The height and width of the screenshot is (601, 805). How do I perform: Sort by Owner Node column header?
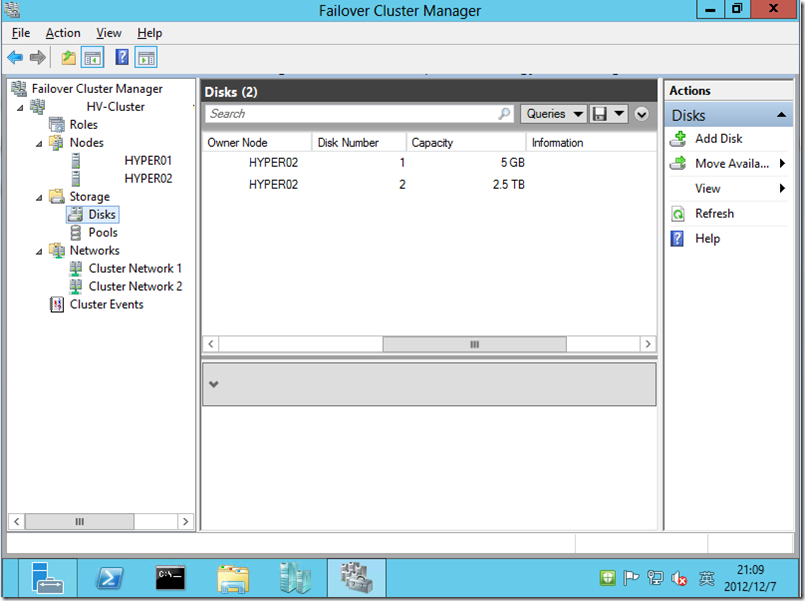pyautogui.click(x=257, y=142)
